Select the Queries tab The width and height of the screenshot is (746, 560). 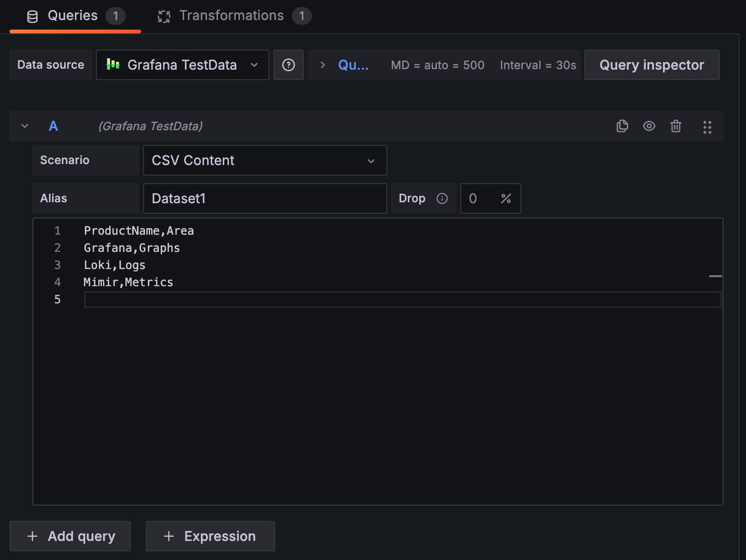pyautogui.click(x=72, y=15)
